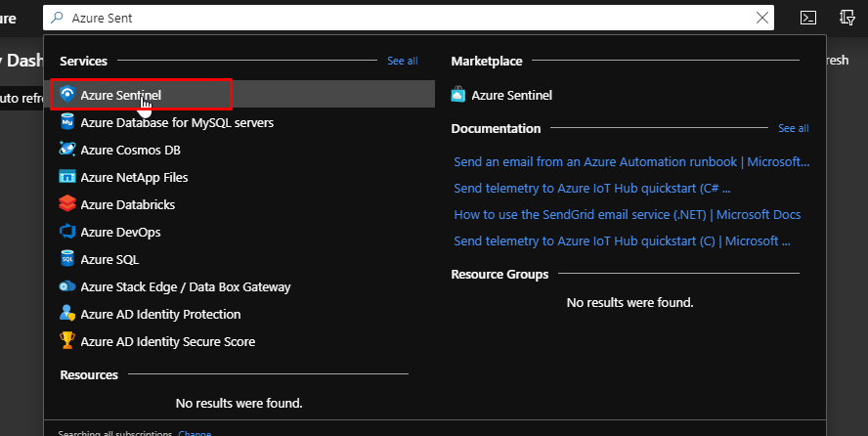Select the Azure SQL icon
868x436 pixels.
[67, 260]
